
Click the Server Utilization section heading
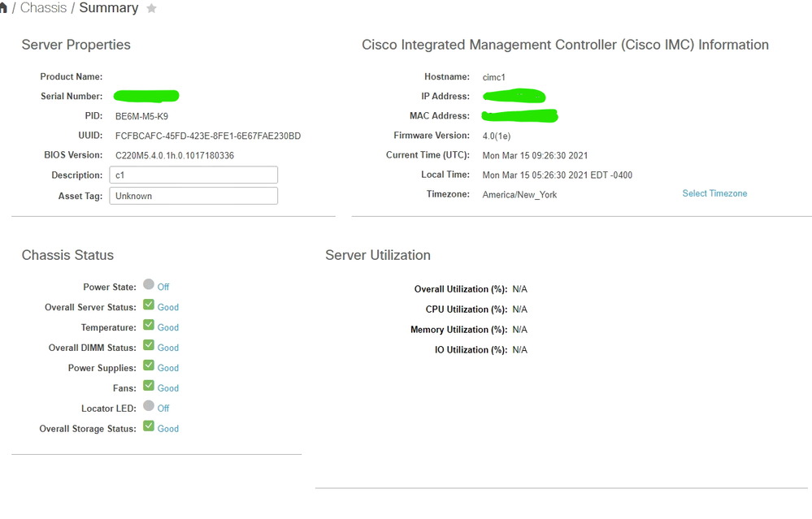point(378,255)
